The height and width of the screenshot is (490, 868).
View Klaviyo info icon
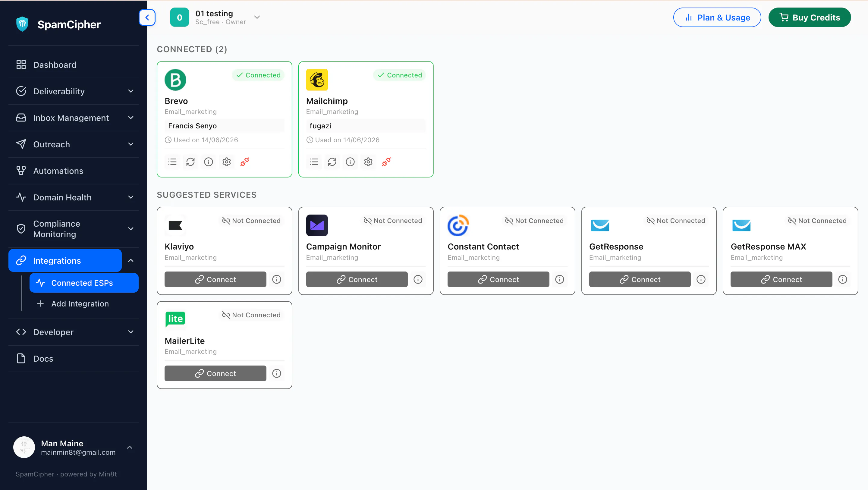(277, 279)
